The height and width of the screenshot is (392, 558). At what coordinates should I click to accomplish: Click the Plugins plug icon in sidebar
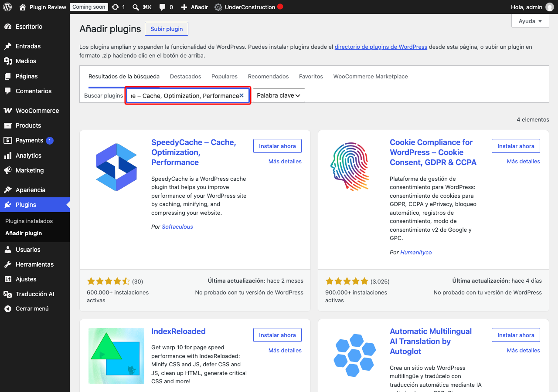pos(8,205)
